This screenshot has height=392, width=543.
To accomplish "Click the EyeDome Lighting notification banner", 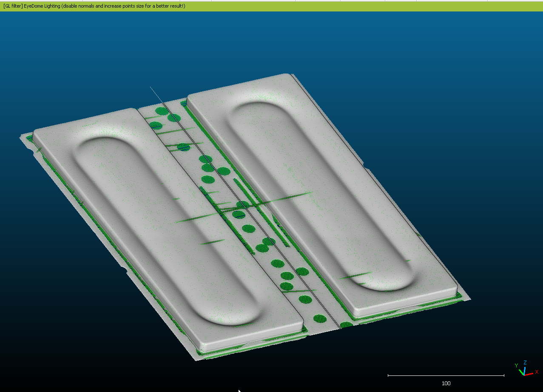I will [x=271, y=6].
